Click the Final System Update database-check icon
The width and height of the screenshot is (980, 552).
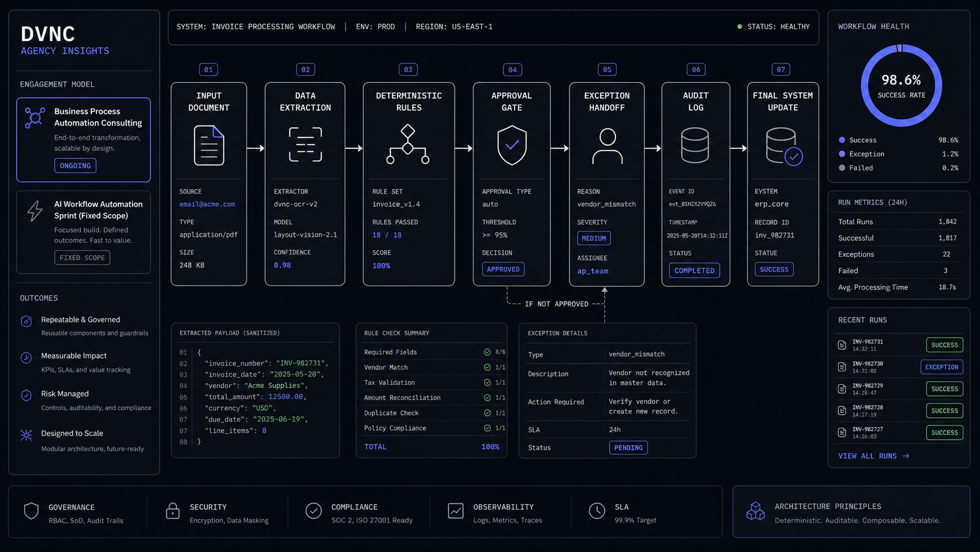point(784,146)
